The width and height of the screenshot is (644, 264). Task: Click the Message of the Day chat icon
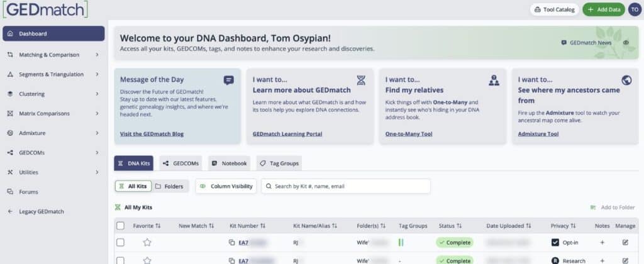(229, 80)
